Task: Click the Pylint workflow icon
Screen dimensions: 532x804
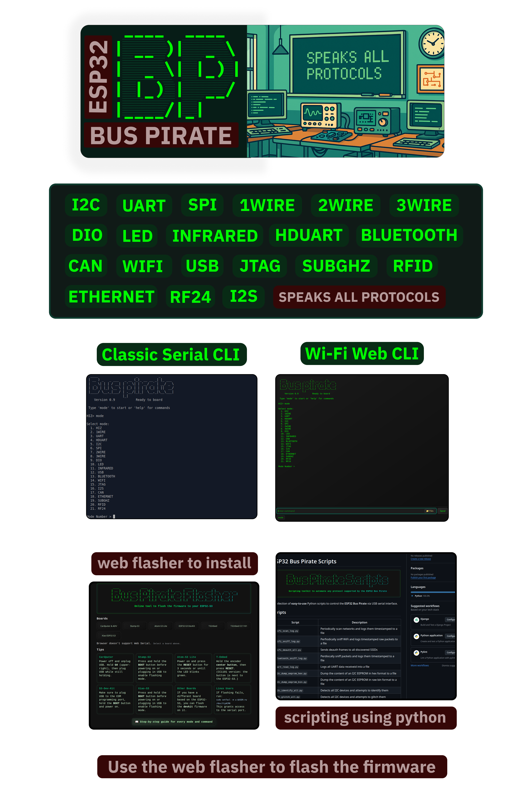Action: [416, 653]
